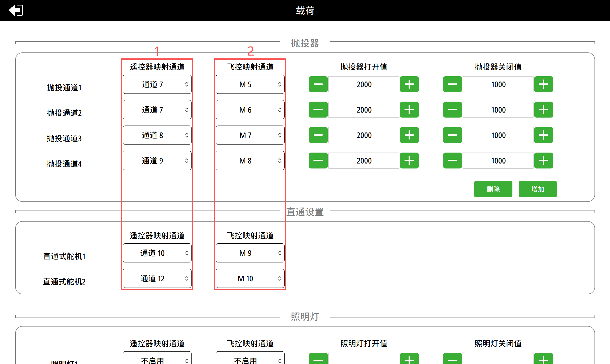The width and height of the screenshot is (610, 364).
Task: Click 抛投通道3 close value field 1000
Action: click(x=498, y=135)
